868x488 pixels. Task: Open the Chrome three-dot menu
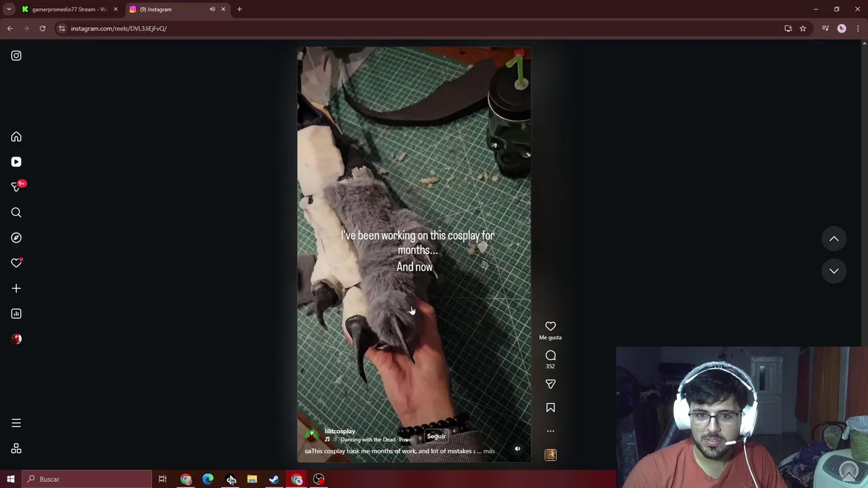[x=858, y=28]
